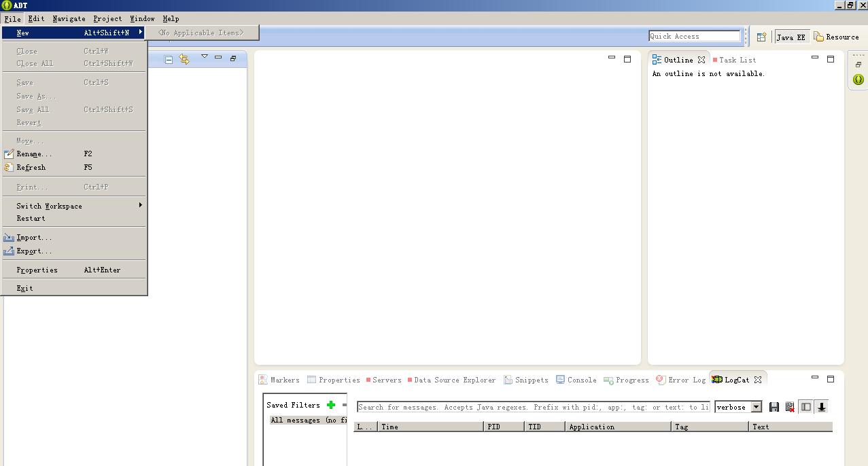868x466 pixels.
Task: Click the Restore icon in right trim bar
Action: pos(858,65)
